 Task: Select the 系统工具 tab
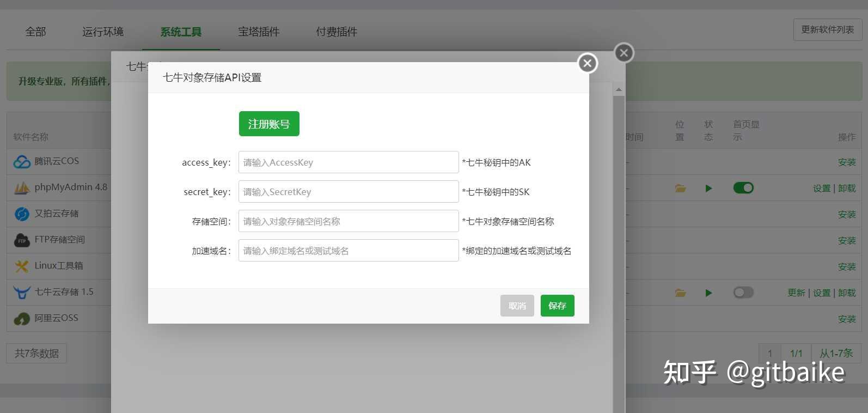pos(181,32)
